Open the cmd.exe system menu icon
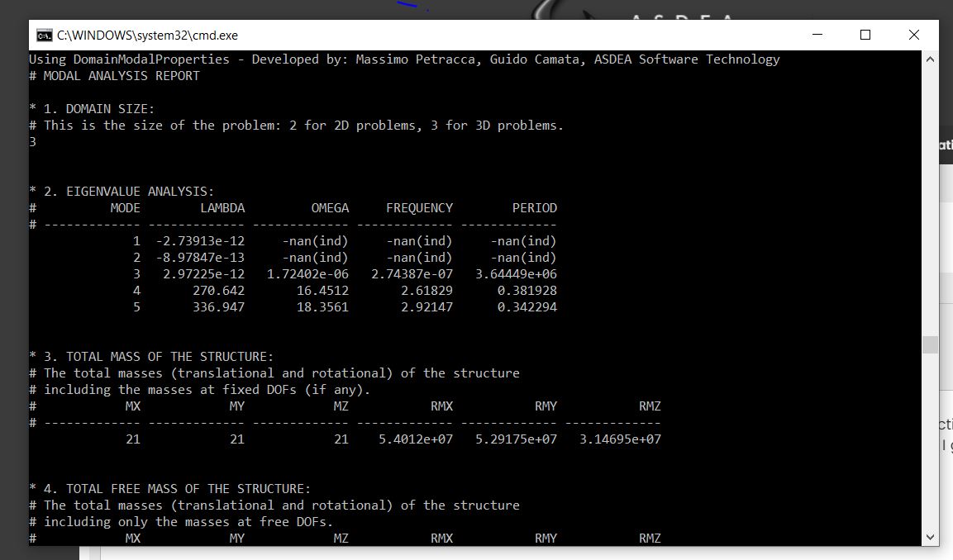953x560 pixels. 45,36
